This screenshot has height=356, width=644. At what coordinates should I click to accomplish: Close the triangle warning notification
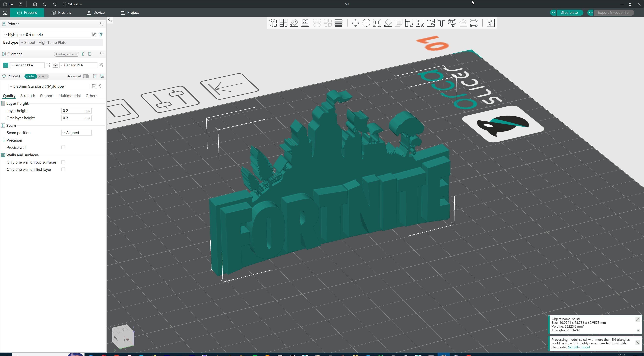pos(638,343)
